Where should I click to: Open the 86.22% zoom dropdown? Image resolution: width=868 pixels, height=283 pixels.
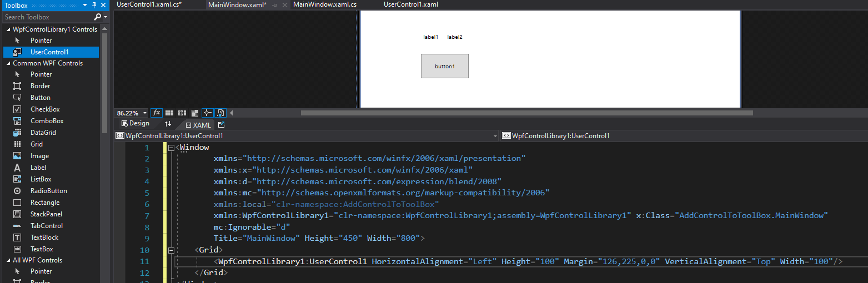pyautogui.click(x=145, y=113)
